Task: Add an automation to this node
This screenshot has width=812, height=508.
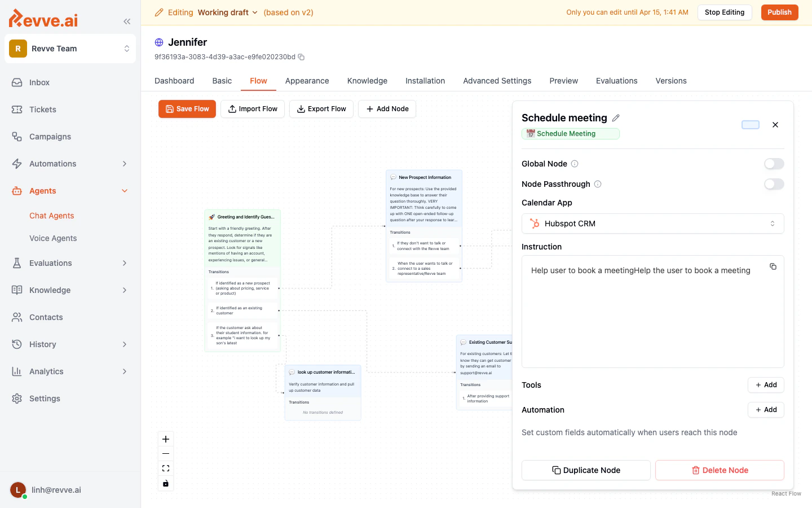Action: [x=766, y=410]
